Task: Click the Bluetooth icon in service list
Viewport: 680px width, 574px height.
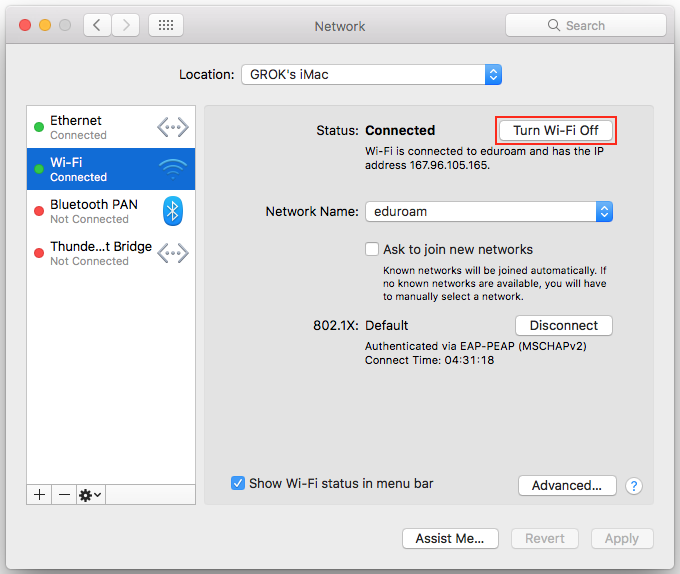Action: pyautogui.click(x=173, y=211)
